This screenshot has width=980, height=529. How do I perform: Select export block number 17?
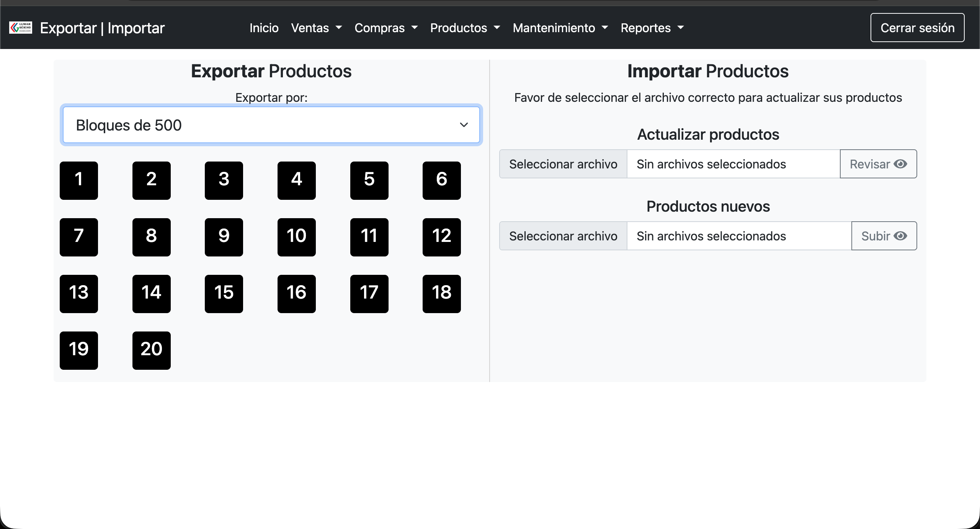369,294
